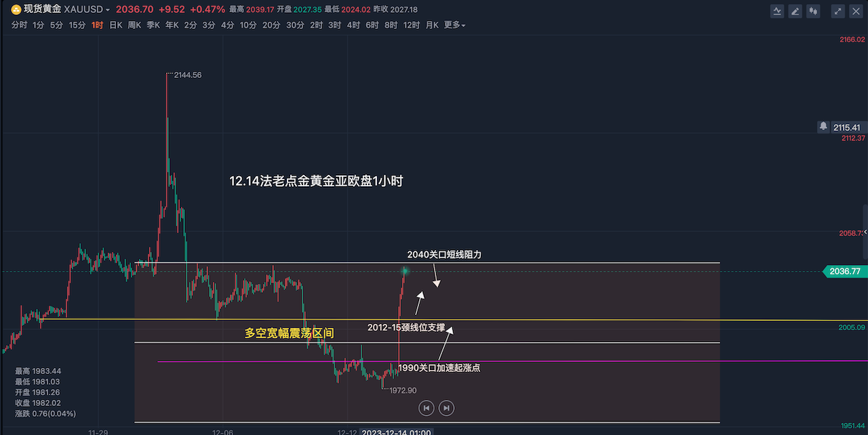
Task: Open the indicators line-chart icon
Action: click(777, 11)
